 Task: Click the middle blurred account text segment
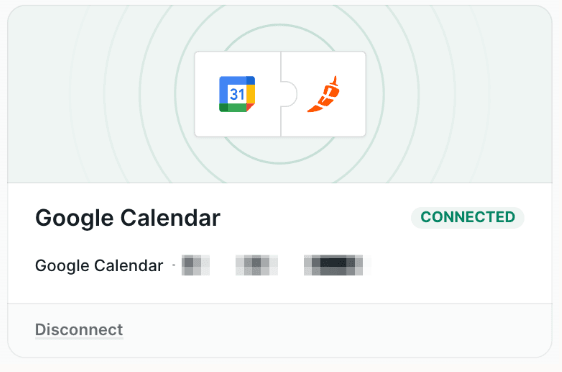(x=257, y=265)
